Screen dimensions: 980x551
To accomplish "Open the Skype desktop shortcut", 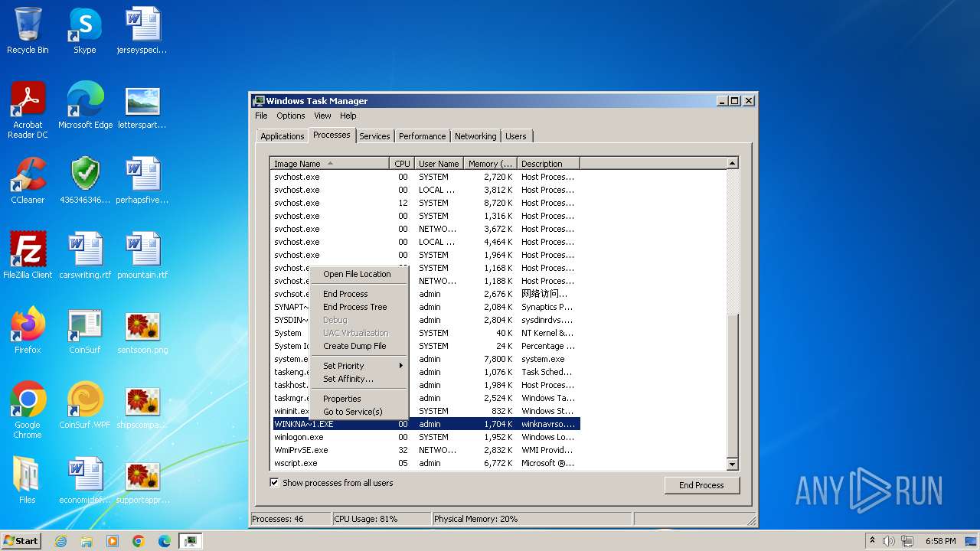I will point(85,31).
